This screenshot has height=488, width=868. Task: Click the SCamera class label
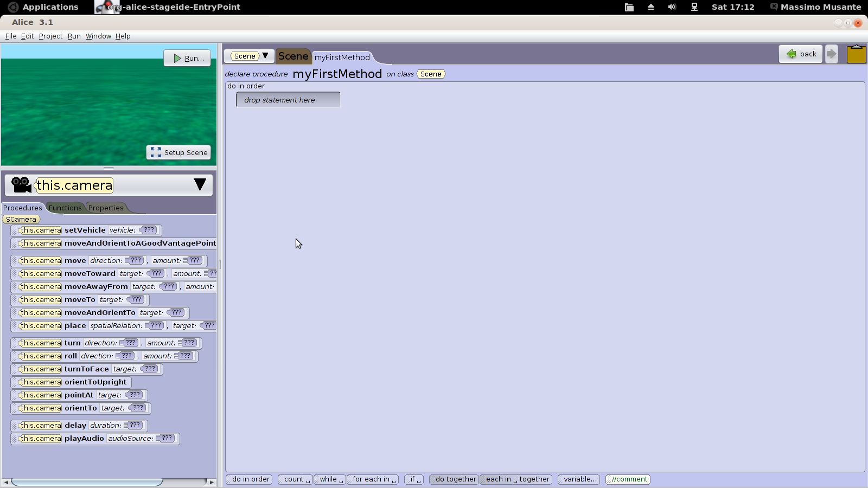pos(21,220)
